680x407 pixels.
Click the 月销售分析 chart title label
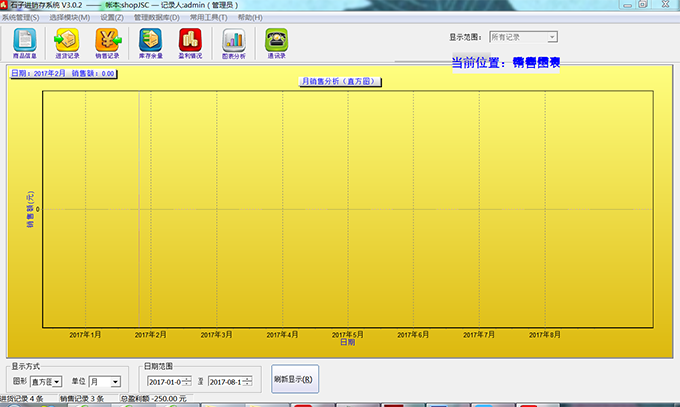(x=341, y=81)
